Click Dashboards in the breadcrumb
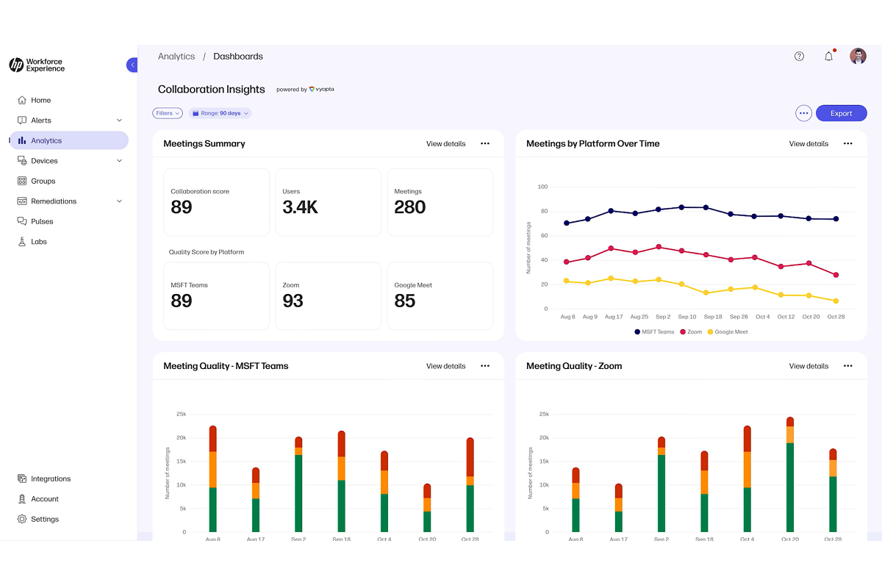This screenshot has width=882, height=588. (238, 57)
